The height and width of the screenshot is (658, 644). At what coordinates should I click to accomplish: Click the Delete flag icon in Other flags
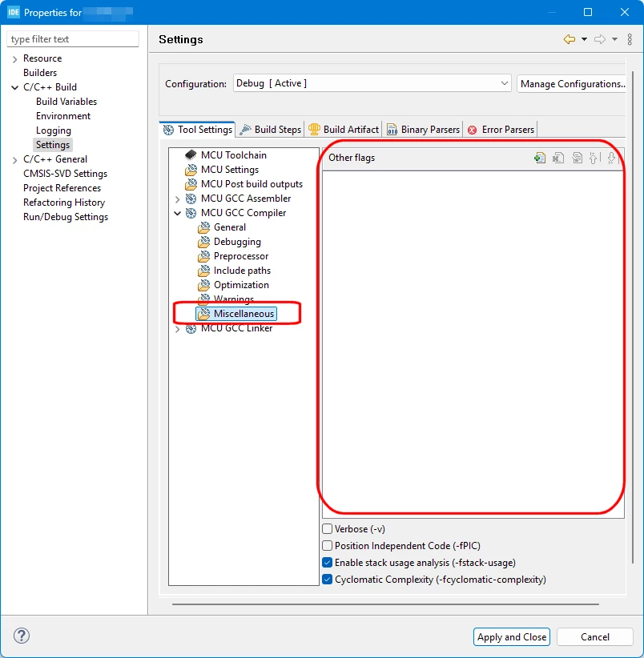[x=558, y=158]
